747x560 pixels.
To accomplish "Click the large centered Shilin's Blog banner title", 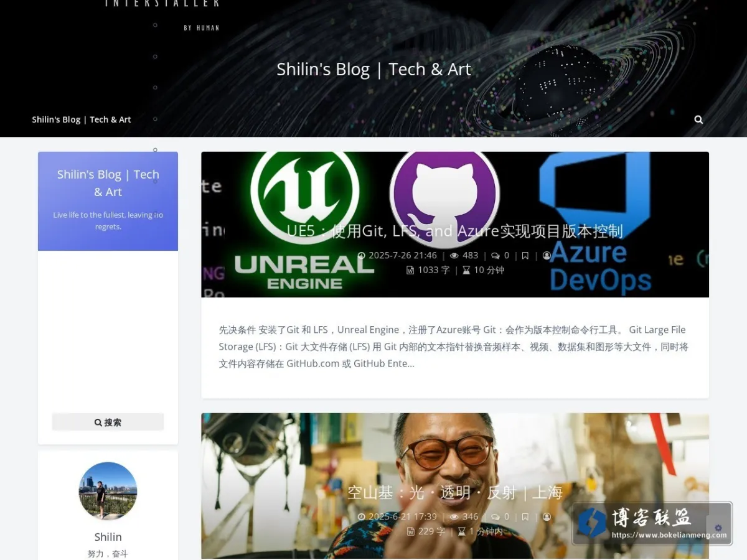I will (x=374, y=69).
